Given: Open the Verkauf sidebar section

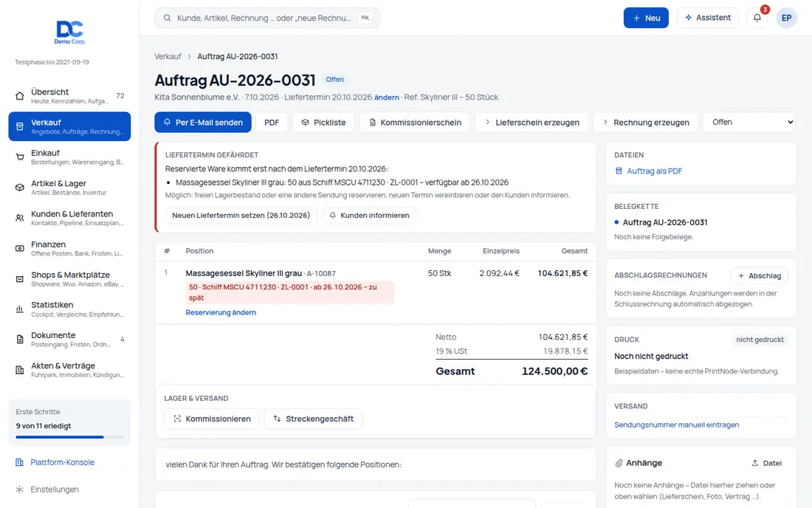Looking at the screenshot, I should [x=69, y=126].
